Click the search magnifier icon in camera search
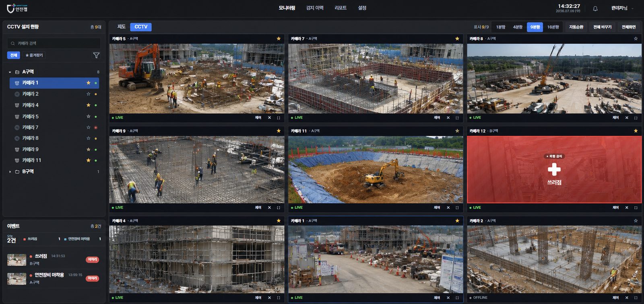Viewport: 644px width, 304px height. (x=13, y=43)
